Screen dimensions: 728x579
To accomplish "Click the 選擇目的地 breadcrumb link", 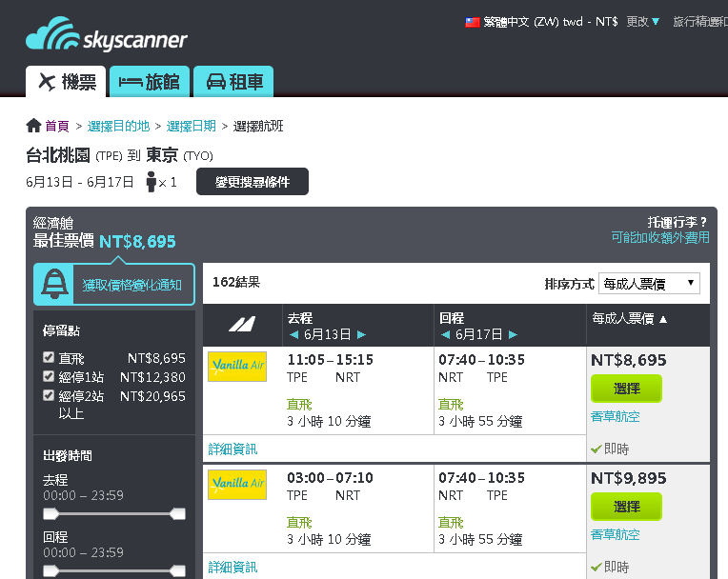I will click(x=118, y=126).
